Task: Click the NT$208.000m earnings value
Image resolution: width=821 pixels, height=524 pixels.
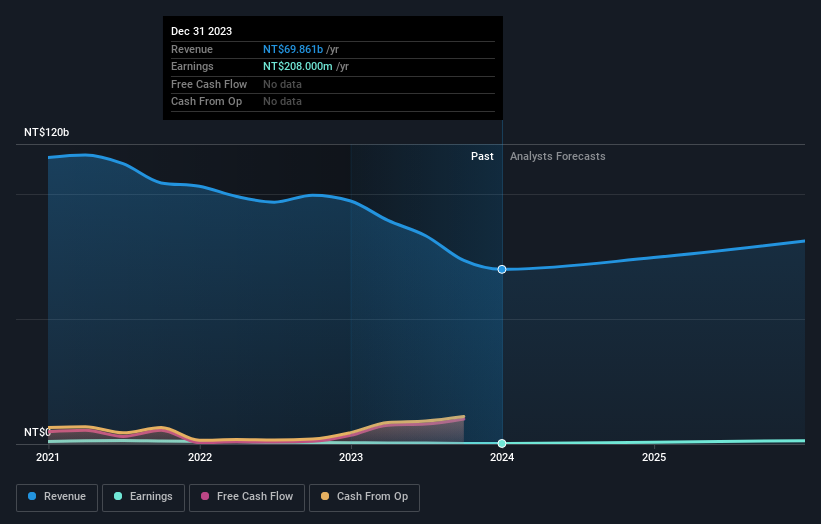Action: click(x=298, y=66)
